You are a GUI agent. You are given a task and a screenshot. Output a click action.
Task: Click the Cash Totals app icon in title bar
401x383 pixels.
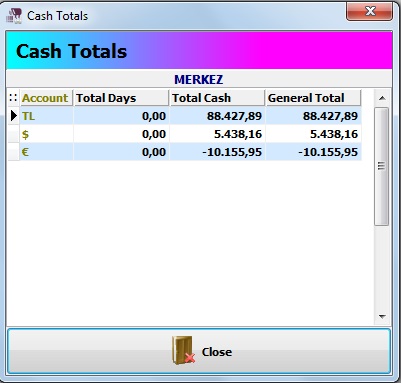pos(14,16)
